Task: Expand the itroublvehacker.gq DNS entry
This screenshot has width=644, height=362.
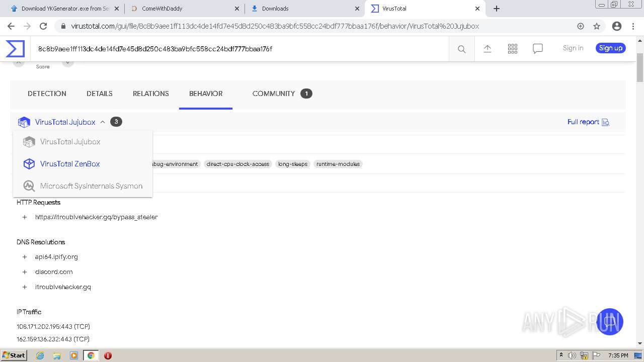Action: tap(24, 287)
